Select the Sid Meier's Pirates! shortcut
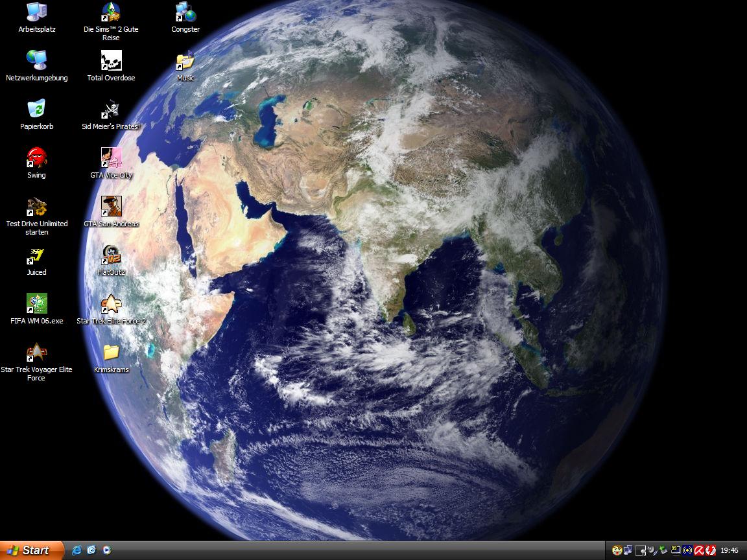 pos(111,110)
